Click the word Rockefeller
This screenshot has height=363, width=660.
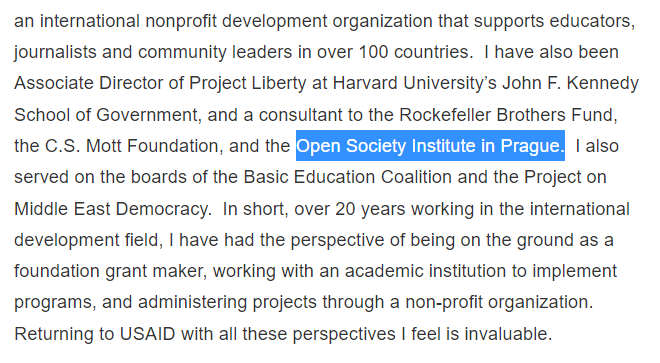[x=445, y=115]
